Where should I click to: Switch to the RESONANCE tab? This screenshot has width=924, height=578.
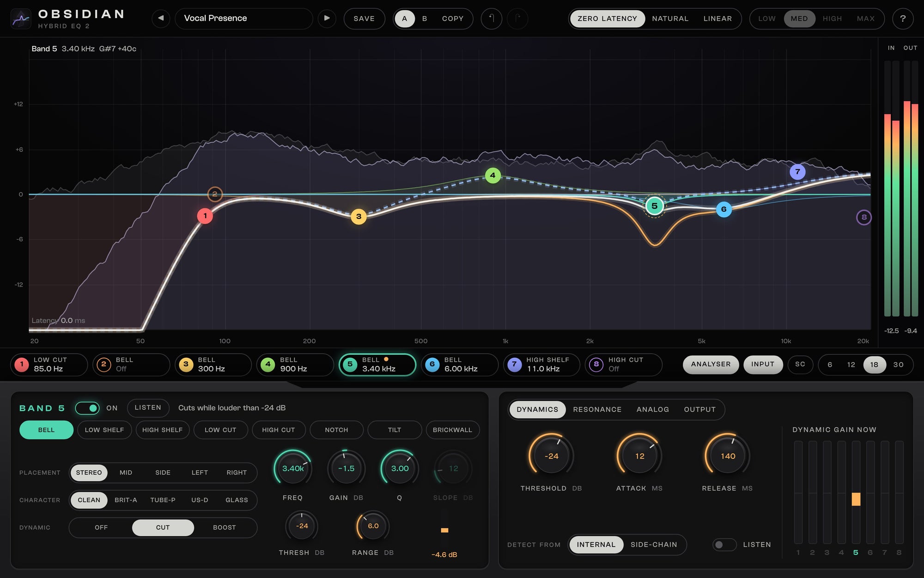(597, 410)
